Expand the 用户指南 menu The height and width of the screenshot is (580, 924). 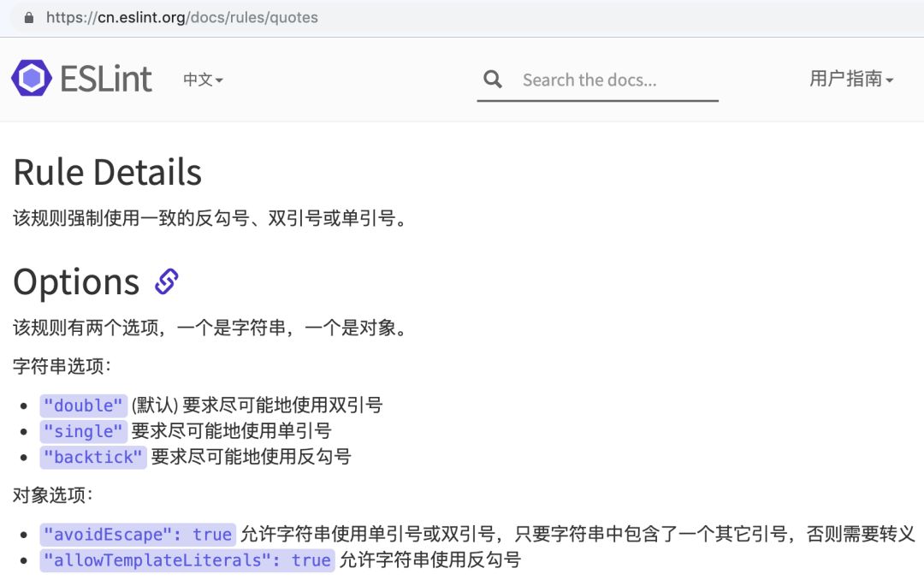pyautogui.click(x=851, y=79)
